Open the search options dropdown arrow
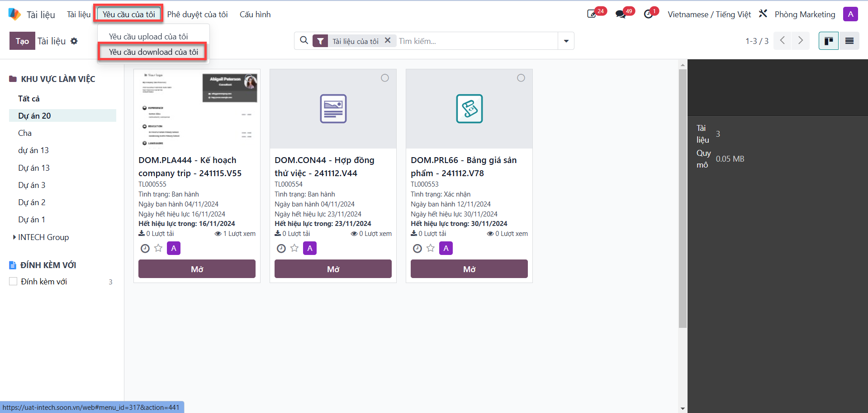The height and width of the screenshot is (413, 868). pyautogui.click(x=566, y=41)
